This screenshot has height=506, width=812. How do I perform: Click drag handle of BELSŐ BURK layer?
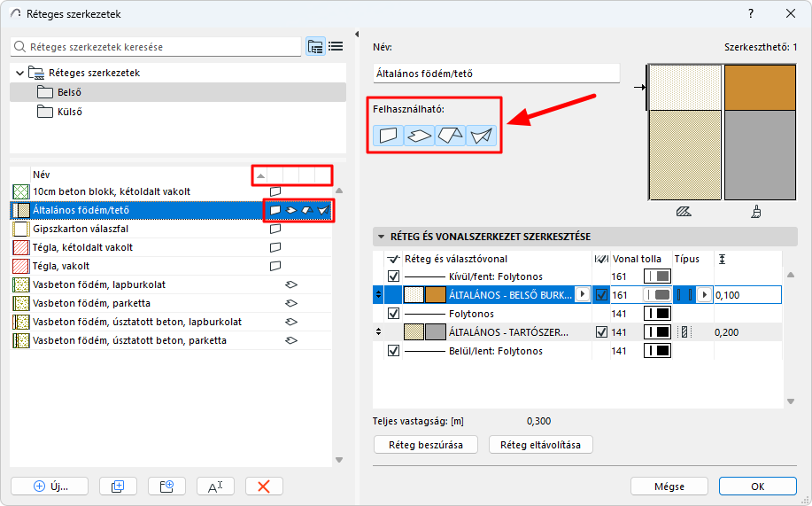click(x=379, y=295)
